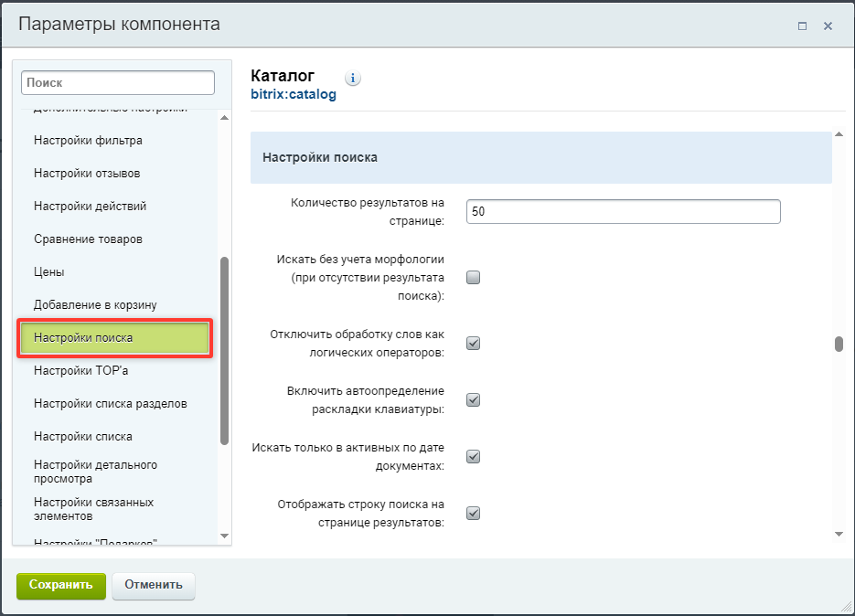Click the bitrix:catalog component link
The image size is (855, 616).
pyautogui.click(x=294, y=94)
